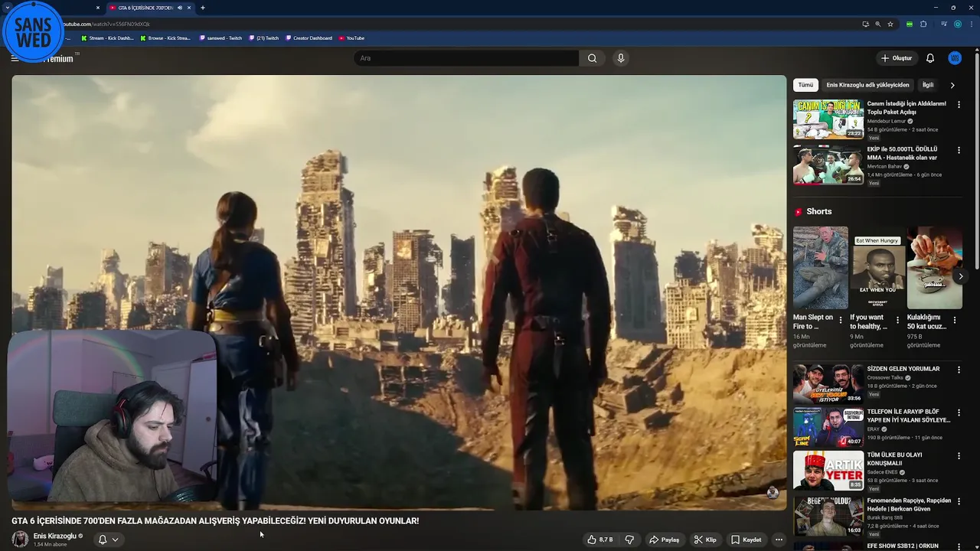Dislike the video
The image size is (980, 551).
629,540
